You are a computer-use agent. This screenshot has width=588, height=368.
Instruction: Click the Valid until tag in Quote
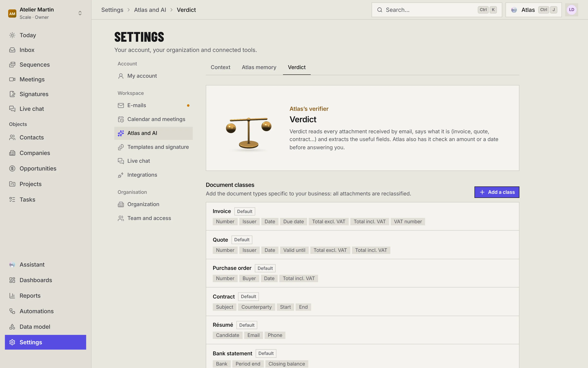[294, 250]
